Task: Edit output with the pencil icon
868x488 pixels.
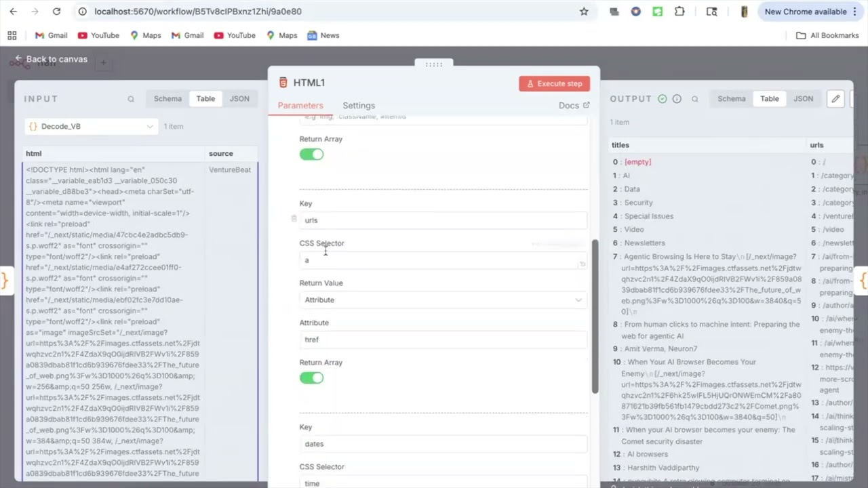Action: (x=835, y=99)
